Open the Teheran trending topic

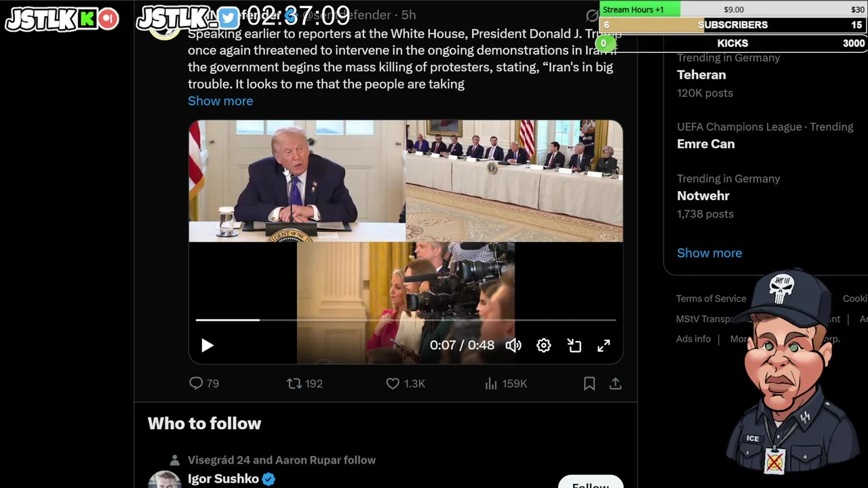(x=701, y=75)
